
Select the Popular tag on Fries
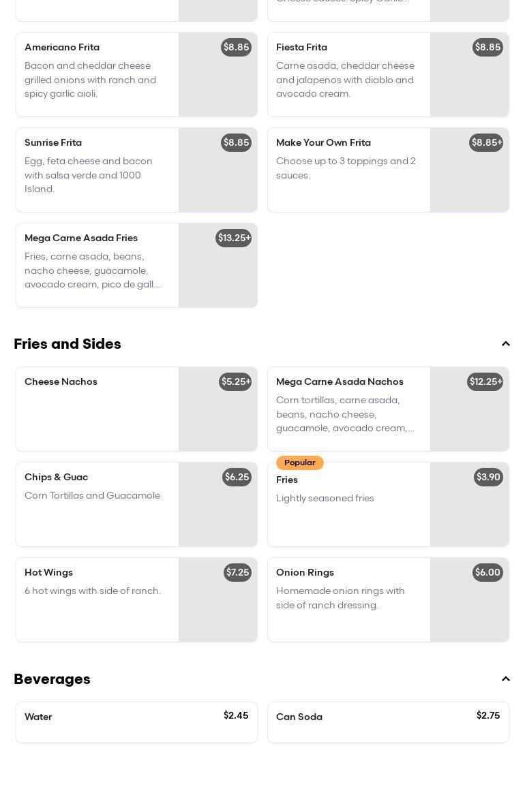[x=299, y=463]
